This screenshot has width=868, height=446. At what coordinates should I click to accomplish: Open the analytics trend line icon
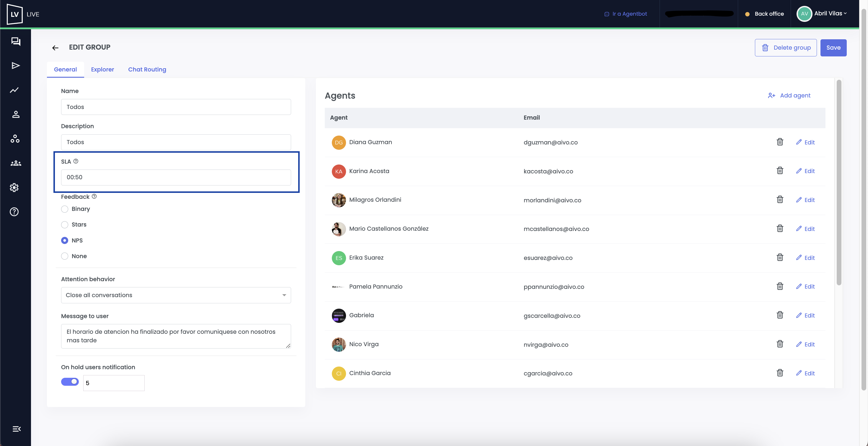[x=14, y=90]
